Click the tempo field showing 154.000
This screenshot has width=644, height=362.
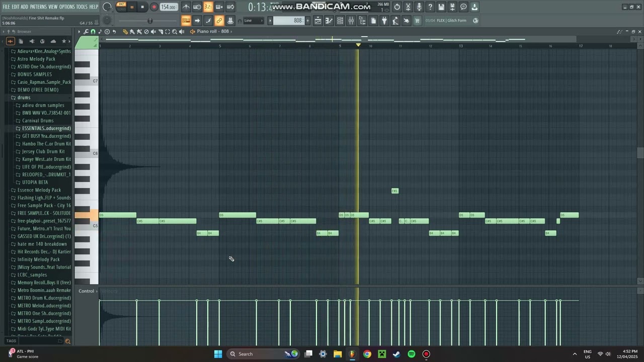(169, 7)
